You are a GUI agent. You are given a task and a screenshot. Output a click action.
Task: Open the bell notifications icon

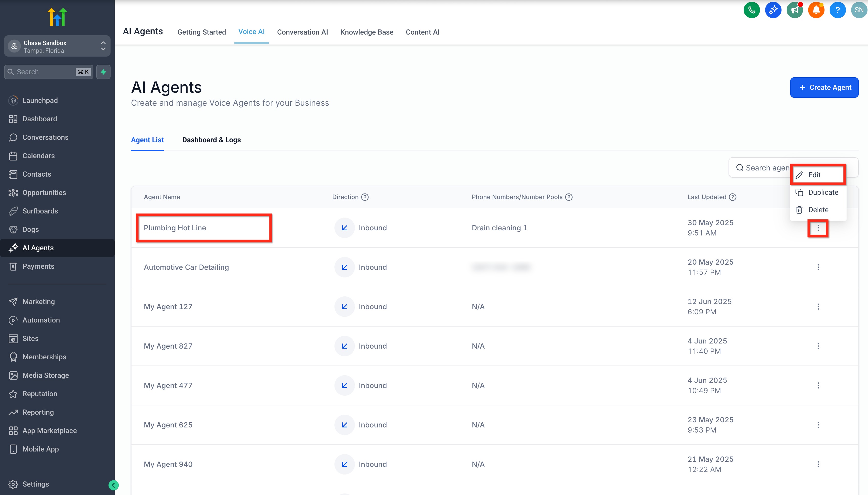click(816, 10)
